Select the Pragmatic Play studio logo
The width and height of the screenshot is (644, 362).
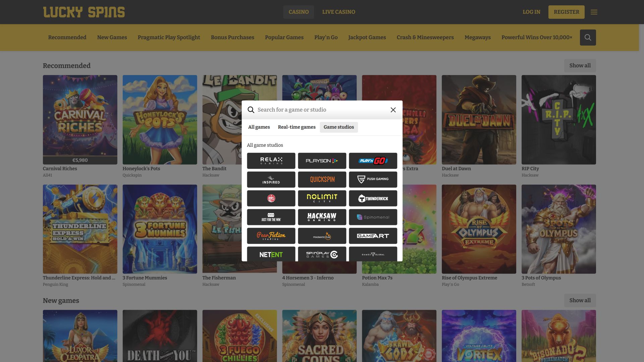coord(322,236)
